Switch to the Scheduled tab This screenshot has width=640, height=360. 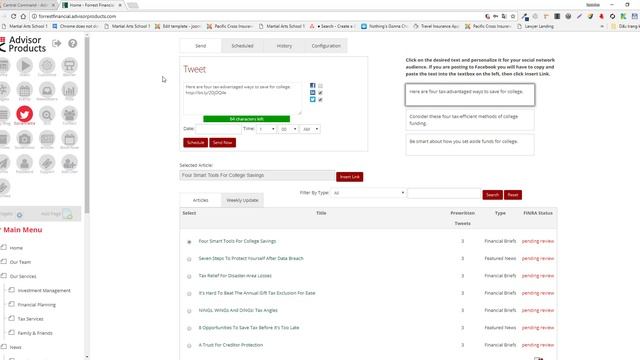[x=242, y=46]
